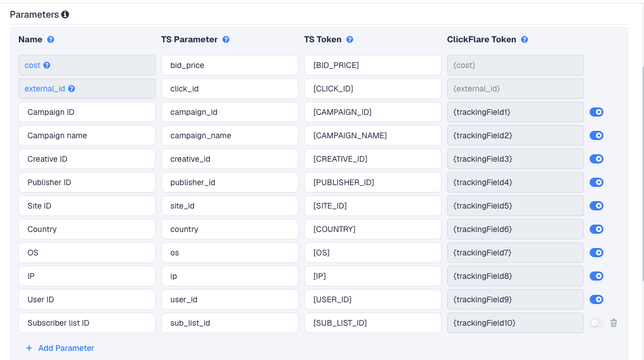Screen dimensions: 644x360
Task: Click the [BID_PRICE] token field
Action: click(372, 65)
